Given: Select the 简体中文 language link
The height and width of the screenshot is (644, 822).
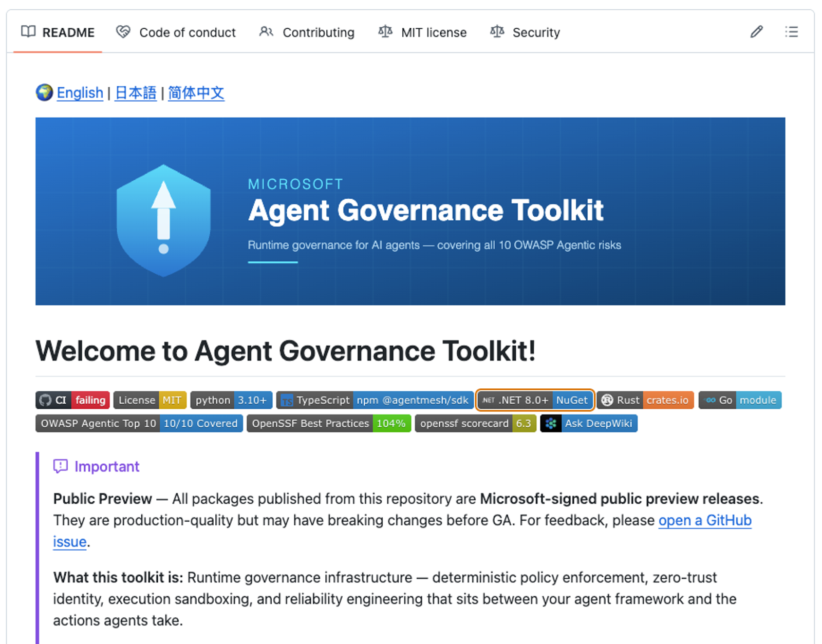Looking at the screenshot, I should pos(196,93).
